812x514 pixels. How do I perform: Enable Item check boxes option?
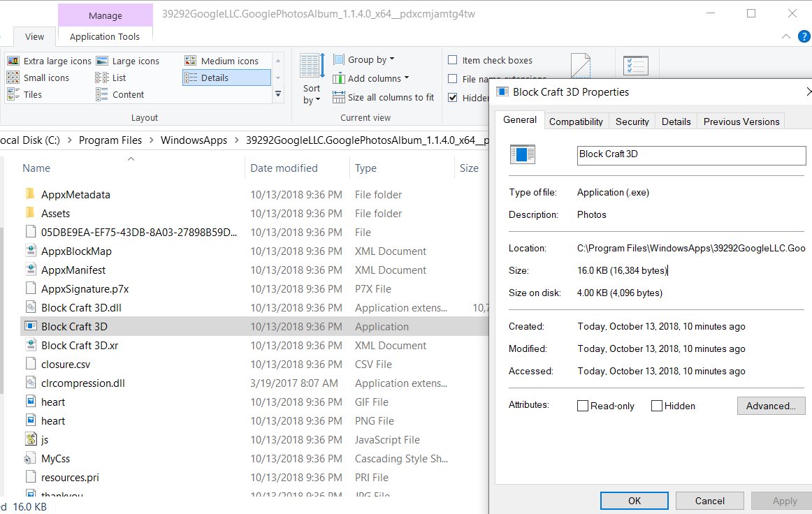453,60
